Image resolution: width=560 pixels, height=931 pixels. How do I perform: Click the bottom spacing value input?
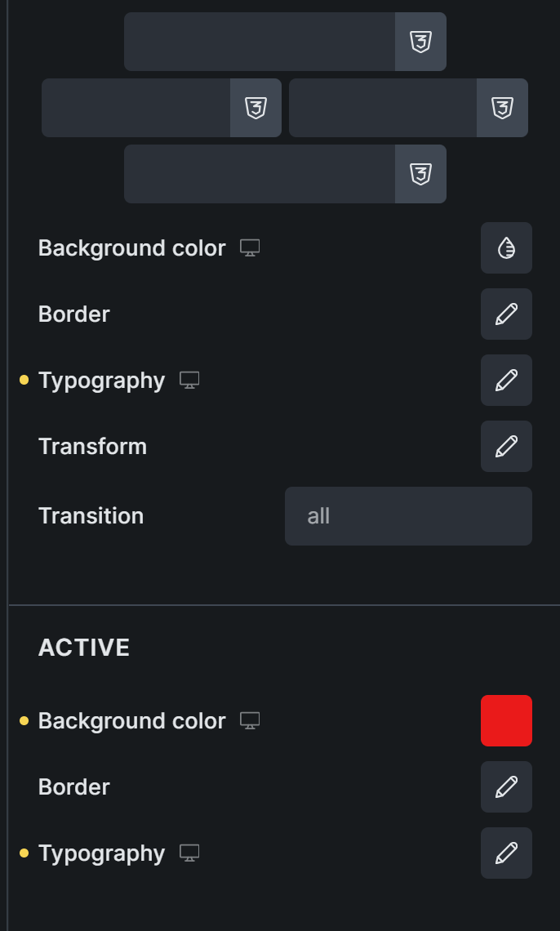[x=260, y=174]
